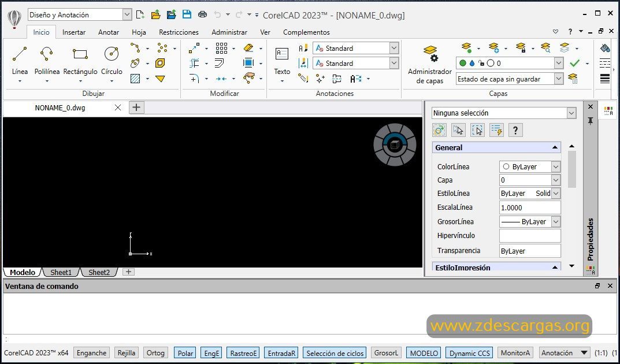Click the Propiedades panel scrollbar

point(572,169)
